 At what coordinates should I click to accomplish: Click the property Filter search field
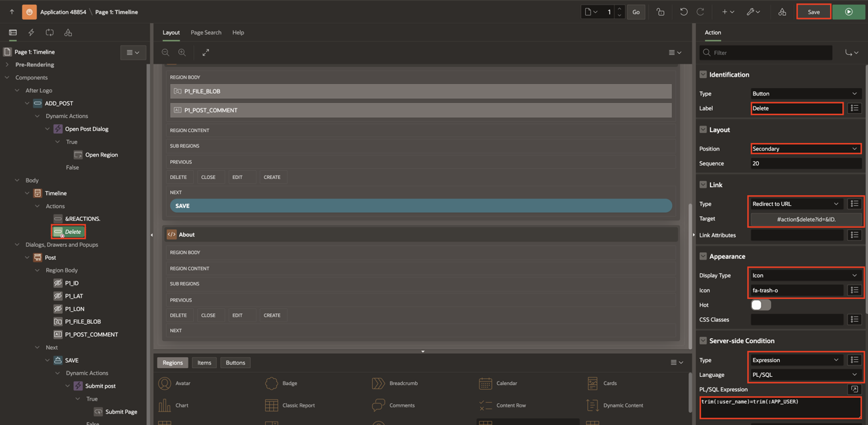tap(770, 52)
